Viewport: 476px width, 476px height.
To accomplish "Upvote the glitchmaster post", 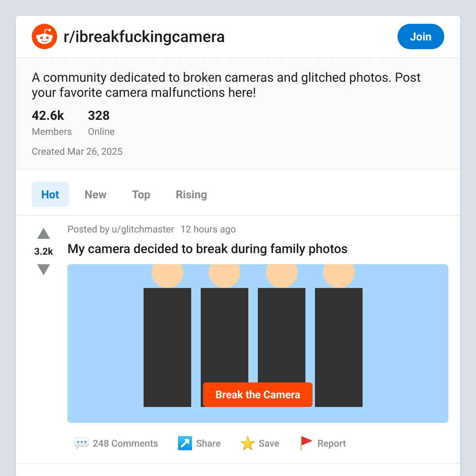I will click(x=44, y=234).
